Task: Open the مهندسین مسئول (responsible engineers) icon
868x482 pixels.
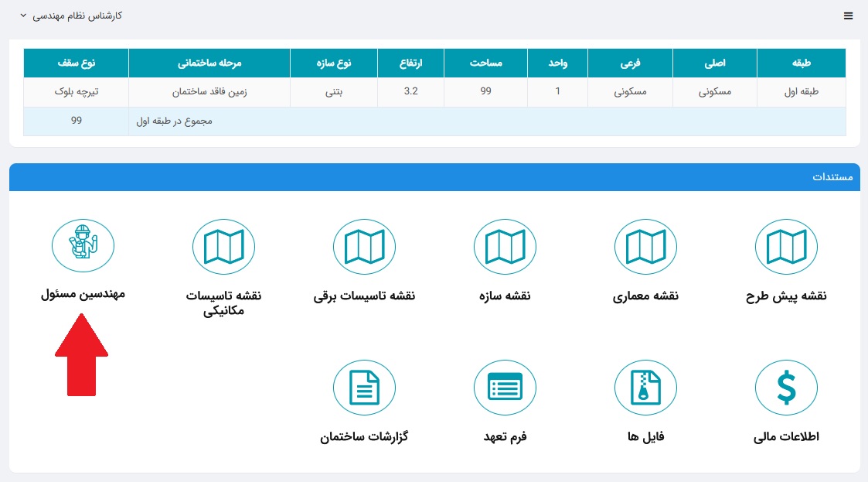Action: tap(83, 245)
